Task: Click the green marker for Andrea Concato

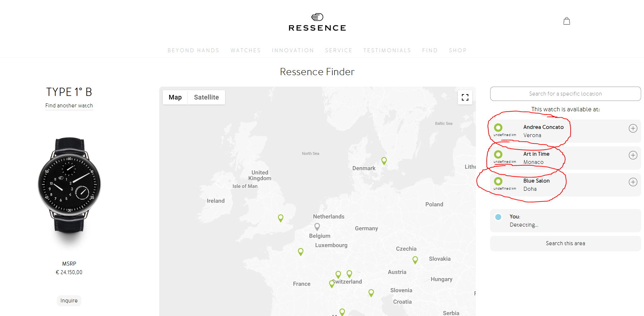Action: pos(498,127)
